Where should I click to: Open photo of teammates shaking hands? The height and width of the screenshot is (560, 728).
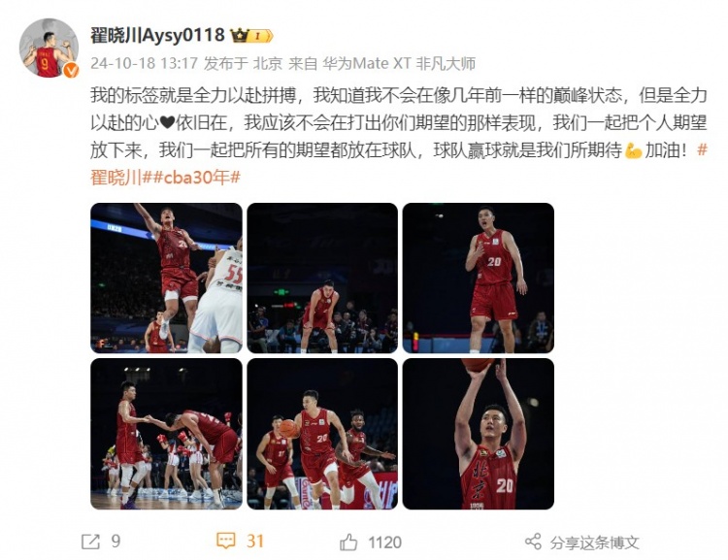pyautogui.click(x=166, y=434)
